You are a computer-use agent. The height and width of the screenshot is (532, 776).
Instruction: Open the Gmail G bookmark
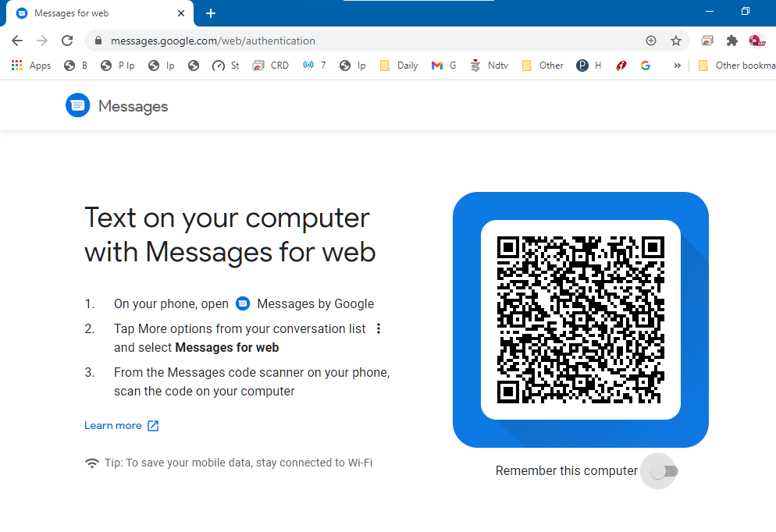[x=443, y=66]
